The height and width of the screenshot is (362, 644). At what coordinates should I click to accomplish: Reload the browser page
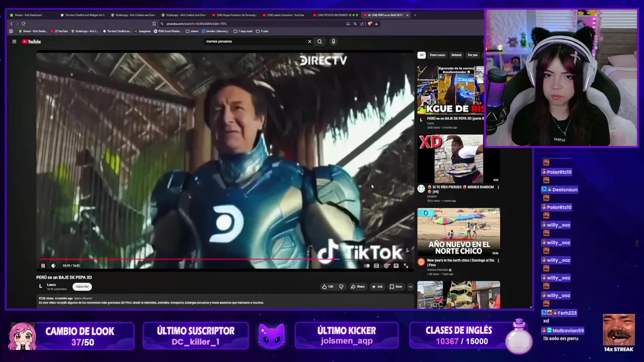click(23, 24)
